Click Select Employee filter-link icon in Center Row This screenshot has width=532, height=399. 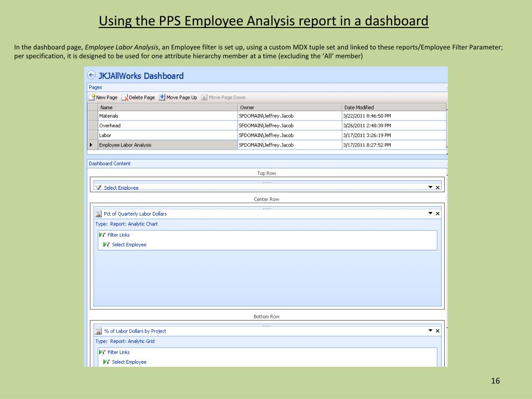click(107, 244)
